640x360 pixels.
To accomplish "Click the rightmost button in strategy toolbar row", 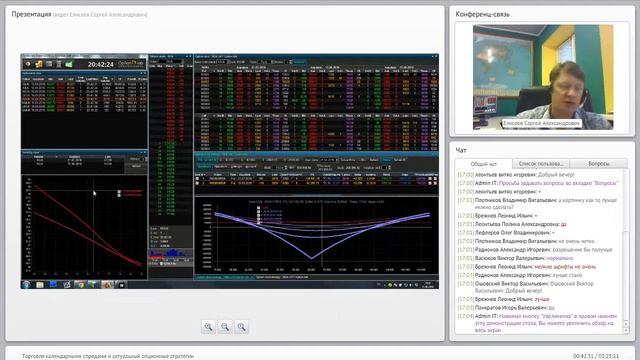I will point(399,160).
